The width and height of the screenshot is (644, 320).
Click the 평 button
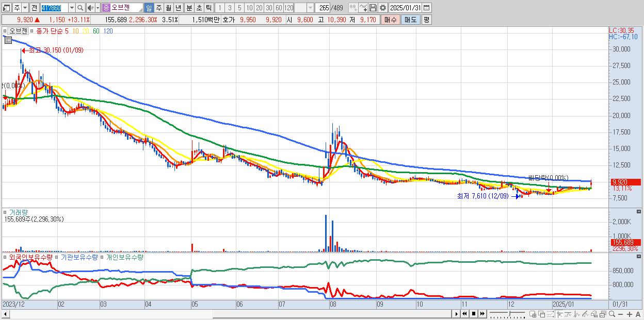tap(426, 20)
